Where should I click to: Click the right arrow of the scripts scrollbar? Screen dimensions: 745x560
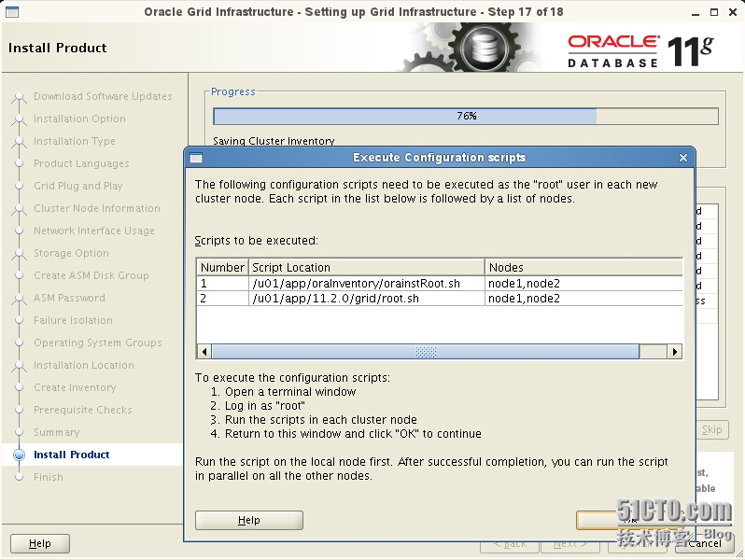(675, 352)
